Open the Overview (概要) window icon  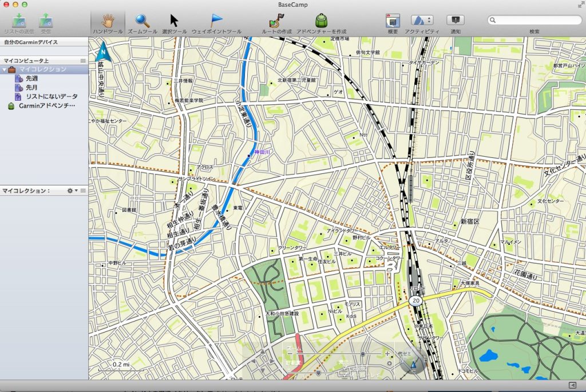click(392, 21)
